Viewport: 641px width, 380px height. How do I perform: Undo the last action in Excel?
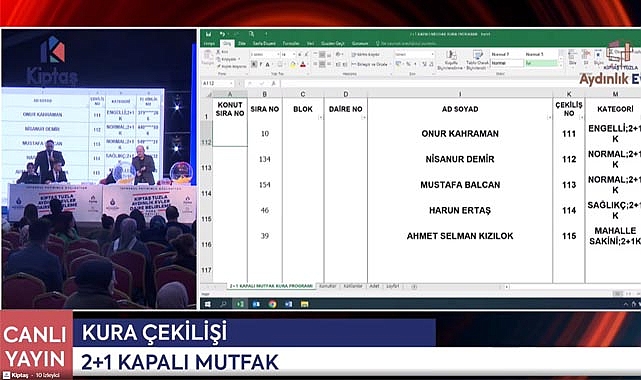(x=222, y=34)
